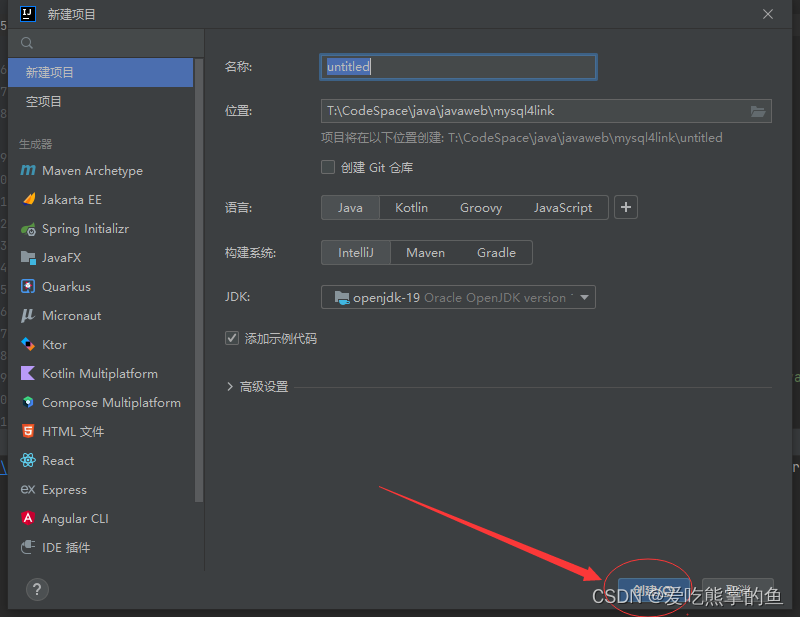Screen dimensions: 800x617
Task: Select the Angular CLI icon
Action: [28, 518]
